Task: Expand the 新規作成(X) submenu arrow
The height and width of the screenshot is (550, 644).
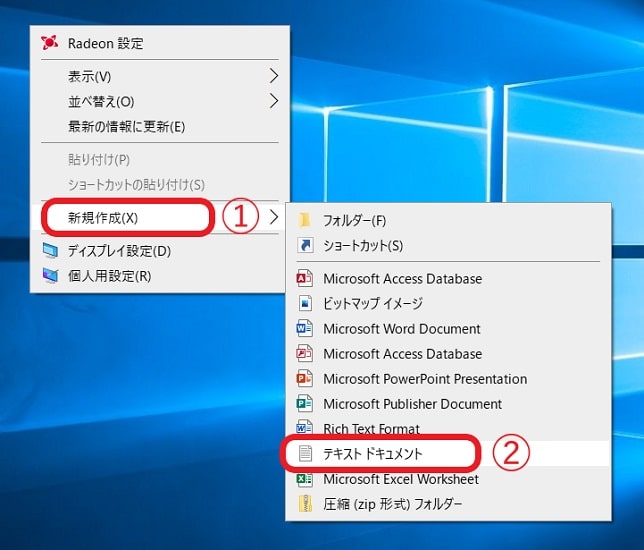Action: coord(274,217)
